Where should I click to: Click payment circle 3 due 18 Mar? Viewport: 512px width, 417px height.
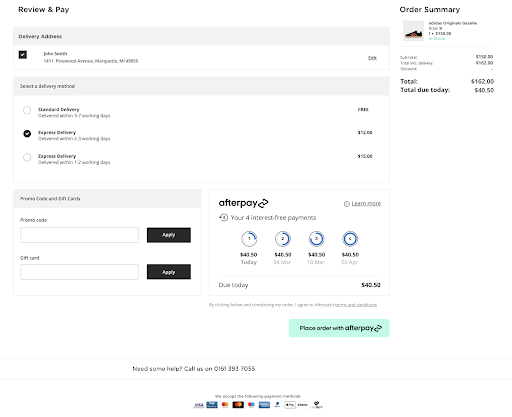(x=316, y=239)
